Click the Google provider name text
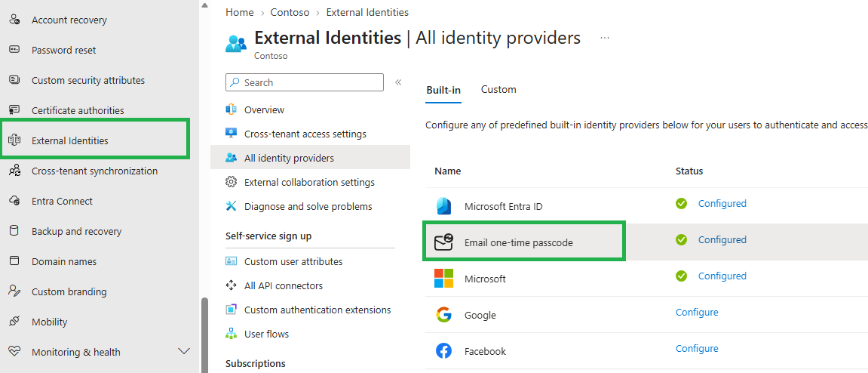 (x=480, y=316)
